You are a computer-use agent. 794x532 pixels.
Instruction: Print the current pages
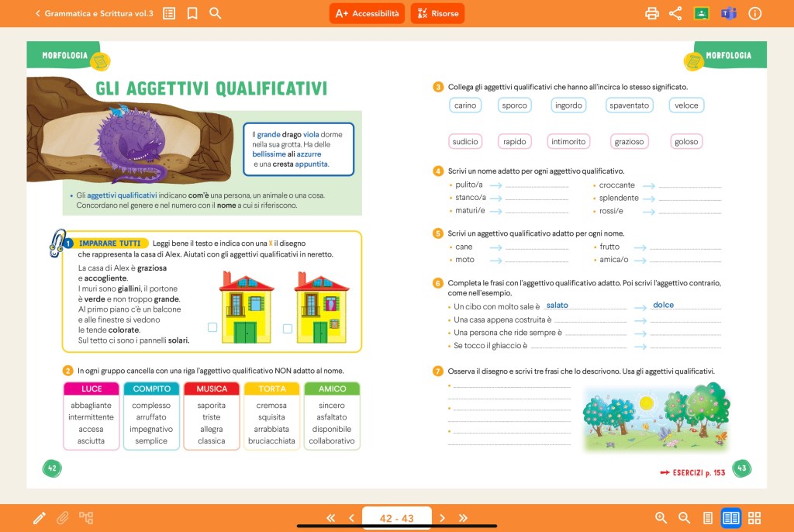click(x=652, y=13)
